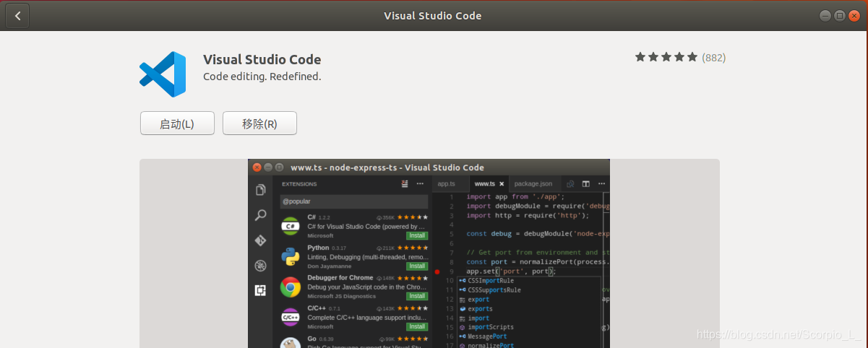
Task: Click the Explorer files icon in the preview
Action: click(x=260, y=190)
